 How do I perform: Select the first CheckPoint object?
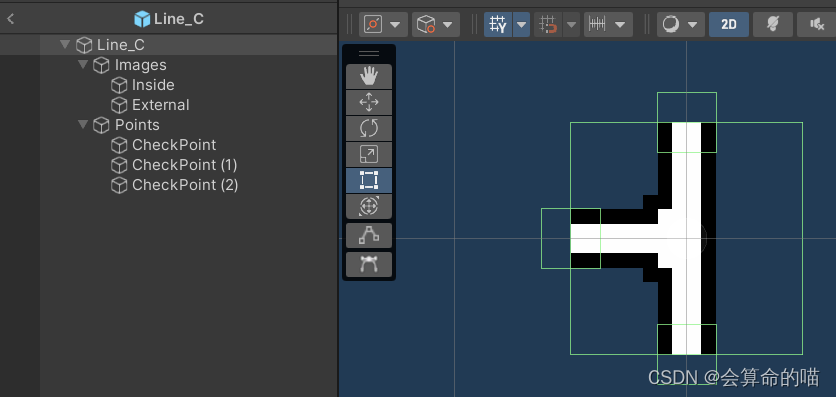pos(174,145)
